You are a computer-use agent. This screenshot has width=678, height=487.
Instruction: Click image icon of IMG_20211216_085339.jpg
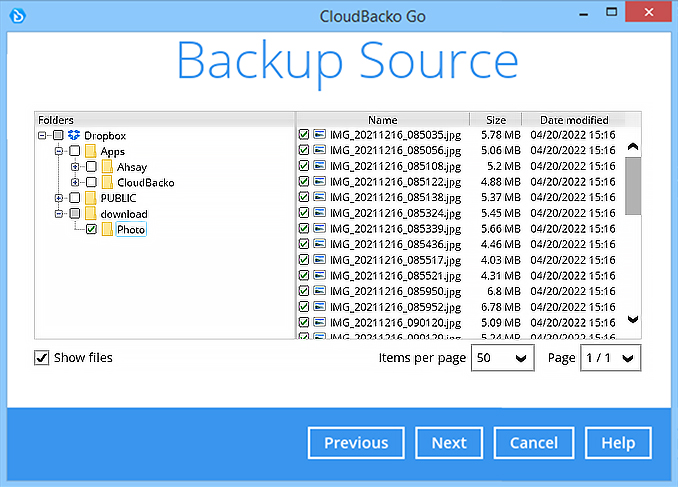tap(320, 228)
